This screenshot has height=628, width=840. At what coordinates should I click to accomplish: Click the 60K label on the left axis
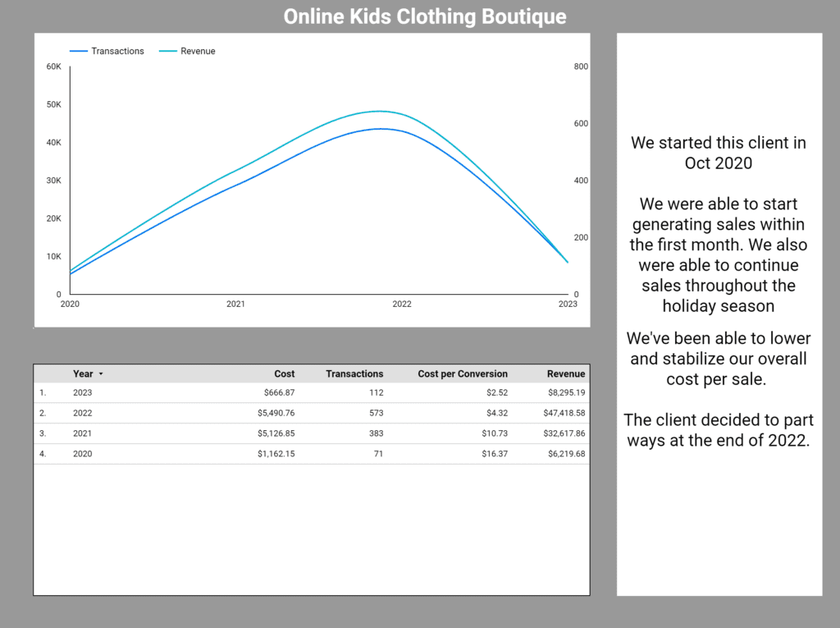(x=53, y=66)
